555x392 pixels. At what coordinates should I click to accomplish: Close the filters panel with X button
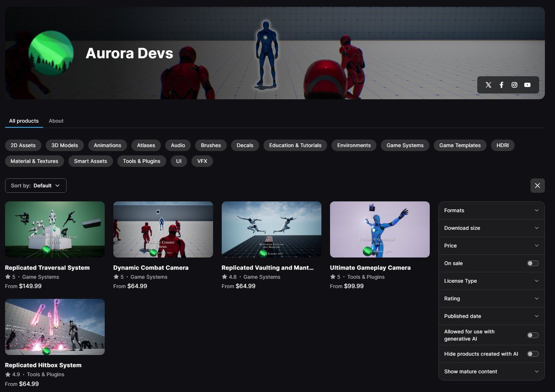[537, 185]
